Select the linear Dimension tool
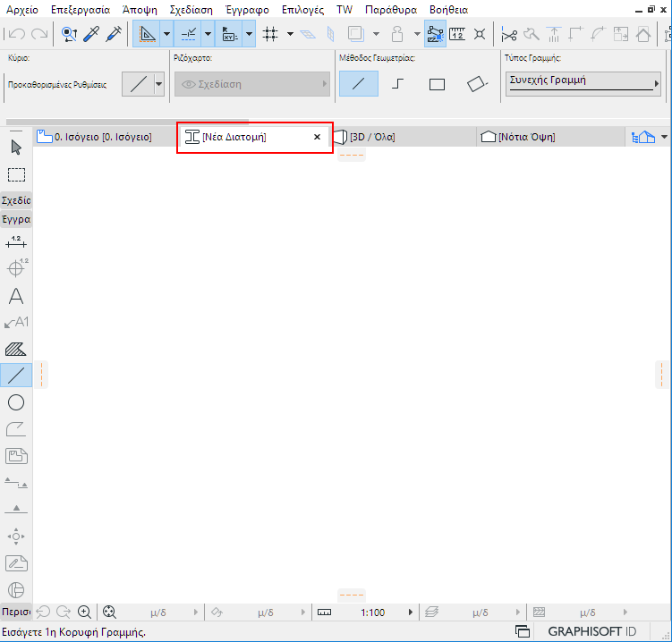 (x=16, y=242)
